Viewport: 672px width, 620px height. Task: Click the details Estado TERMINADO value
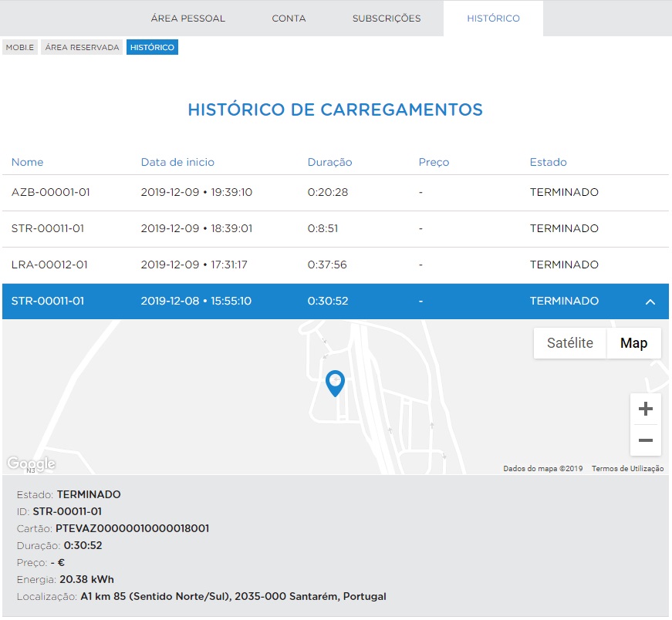tap(89, 495)
